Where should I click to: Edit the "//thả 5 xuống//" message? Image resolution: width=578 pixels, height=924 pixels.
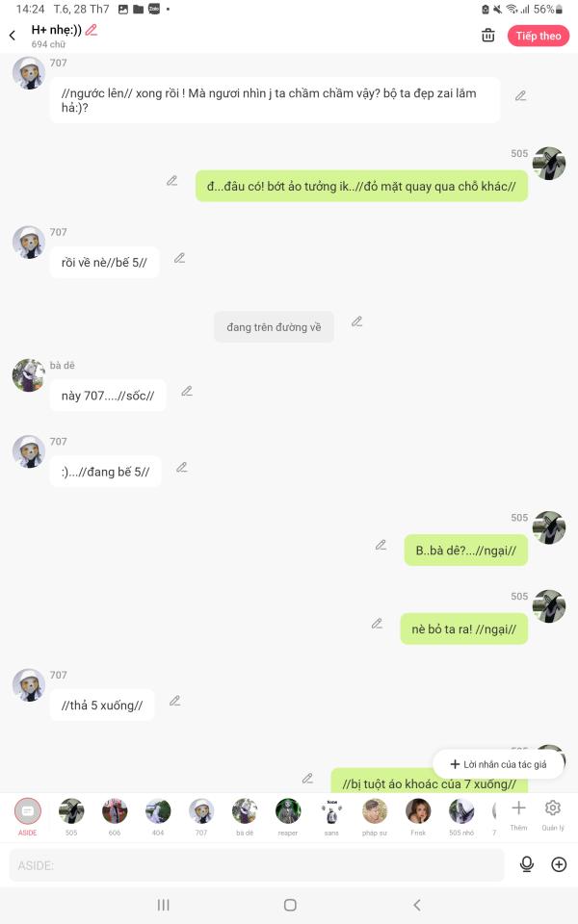pyautogui.click(x=175, y=701)
